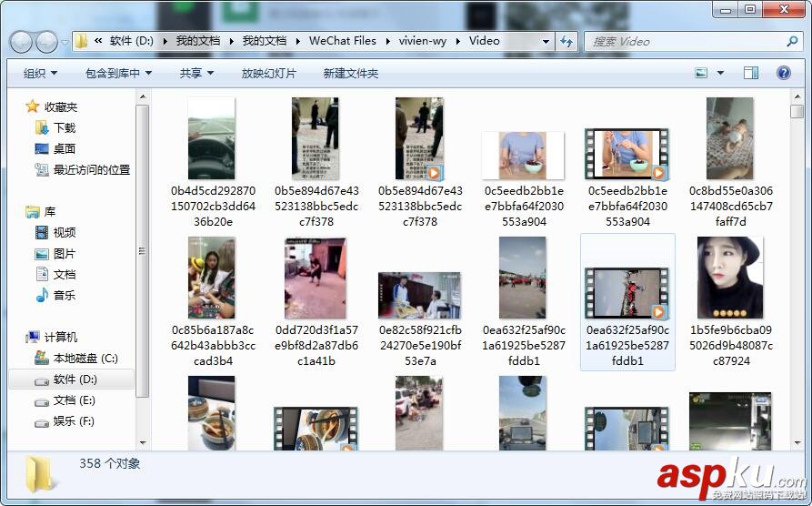Image resolution: width=812 pixels, height=506 pixels.
Task: Open the 包含到库中 menu
Action: pos(118,74)
